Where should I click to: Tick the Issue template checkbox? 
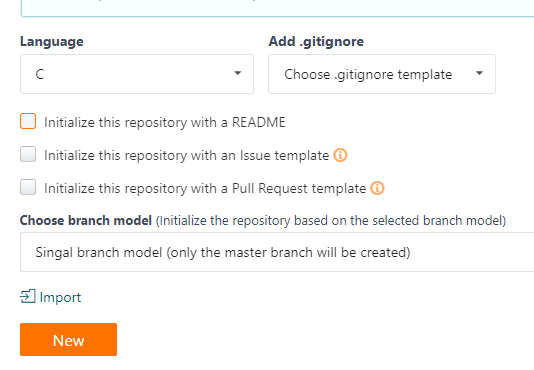point(28,154)
